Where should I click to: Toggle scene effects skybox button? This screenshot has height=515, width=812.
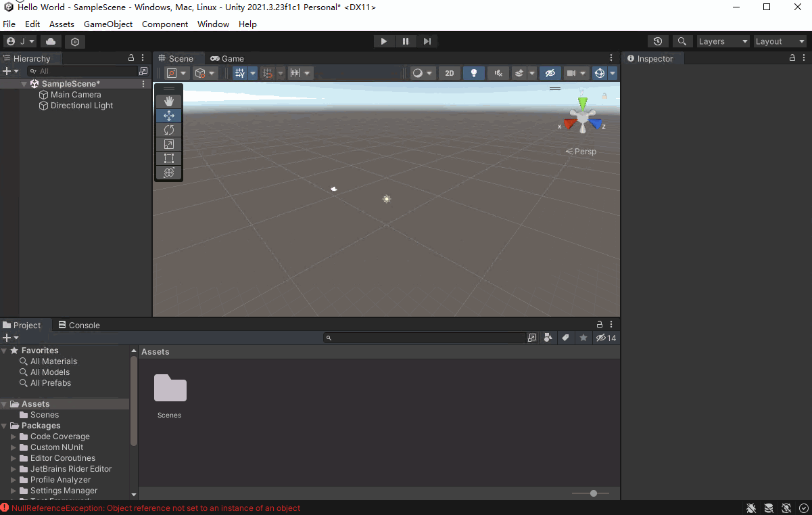click(519, 73)
